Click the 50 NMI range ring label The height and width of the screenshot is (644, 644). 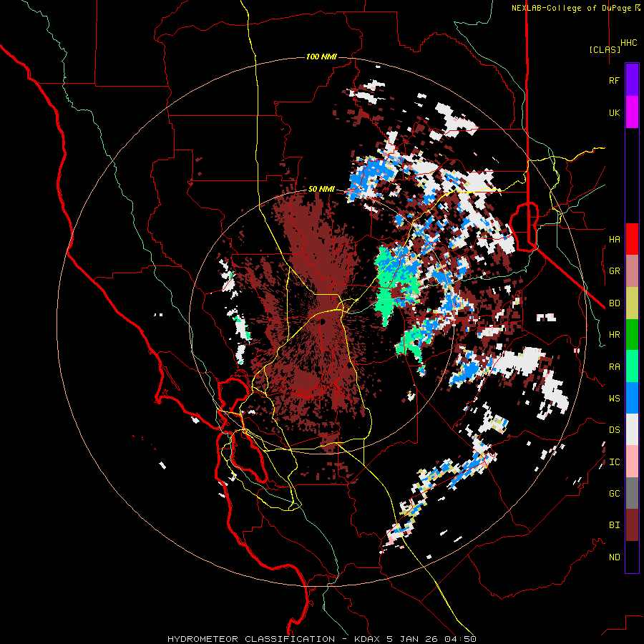(321, 190)
